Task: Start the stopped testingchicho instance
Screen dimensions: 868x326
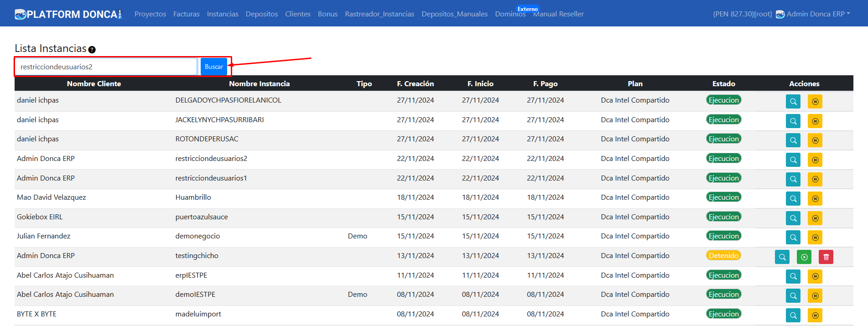Action: pos(804,257)
